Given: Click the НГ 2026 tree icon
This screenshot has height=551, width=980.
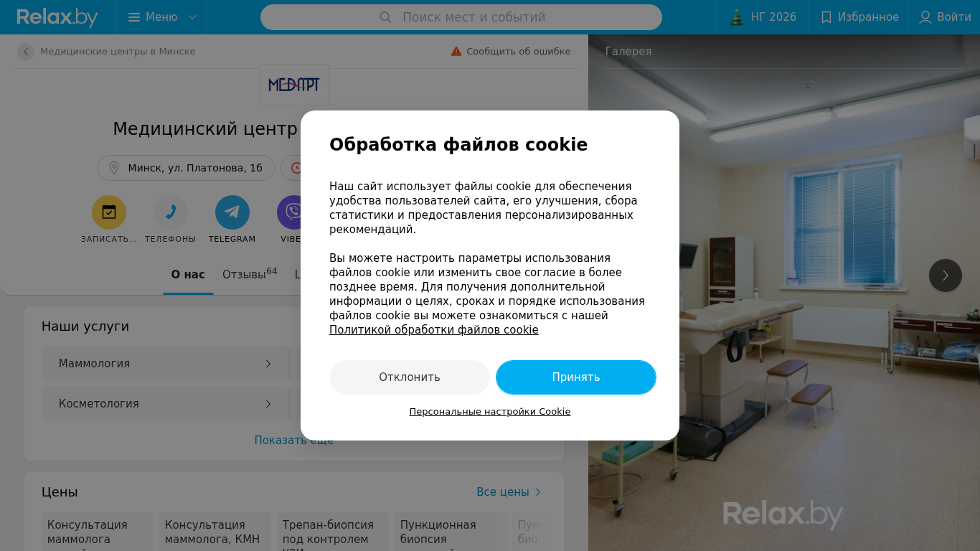Looking at the screenshot, I should (737, 17).
